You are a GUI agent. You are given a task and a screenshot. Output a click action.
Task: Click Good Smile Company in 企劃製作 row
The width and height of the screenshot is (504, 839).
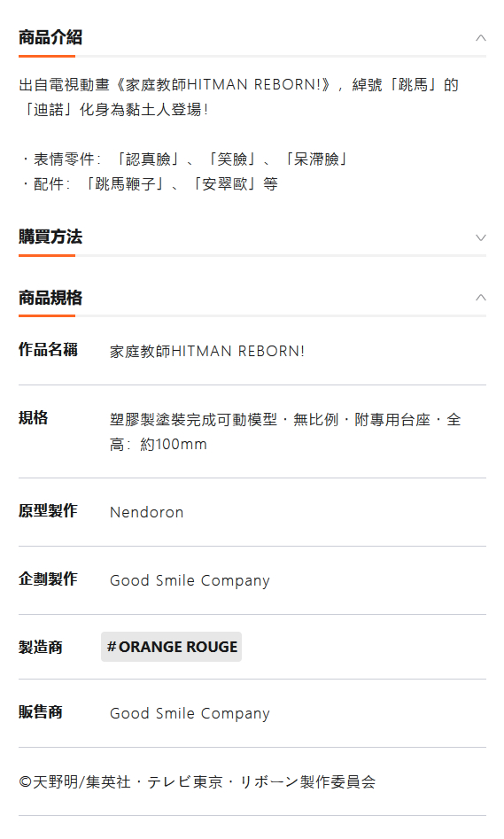(x=190, y=580)
